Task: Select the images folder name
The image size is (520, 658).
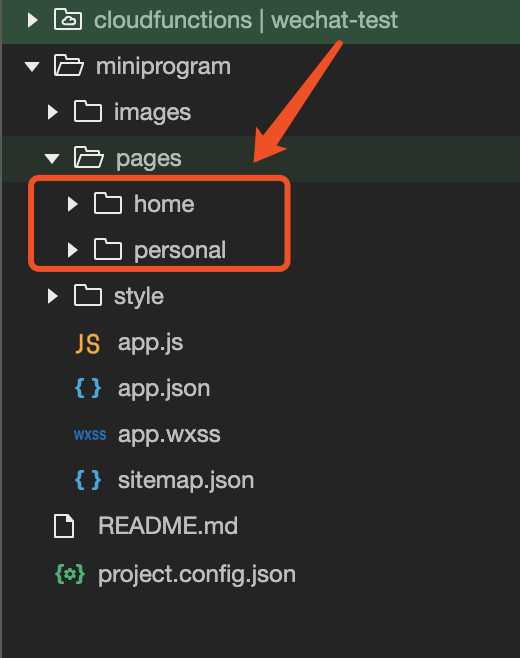Action: point(152,112)
